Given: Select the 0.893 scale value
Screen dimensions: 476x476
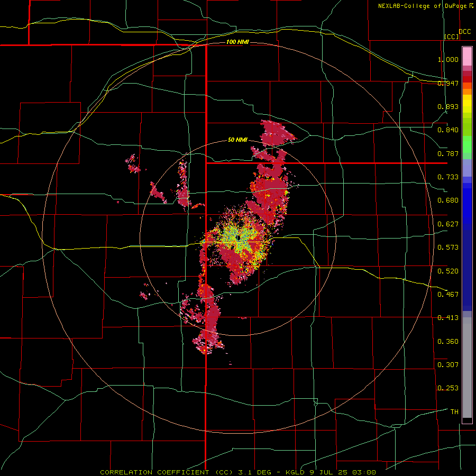Looking at the screenshot, I should (448, 106).
